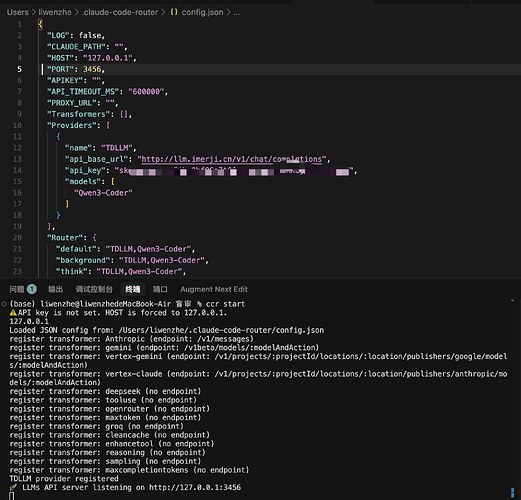Click the ccr start command in terminal
Screen dimensions: 521x500
tap(225, 304)
